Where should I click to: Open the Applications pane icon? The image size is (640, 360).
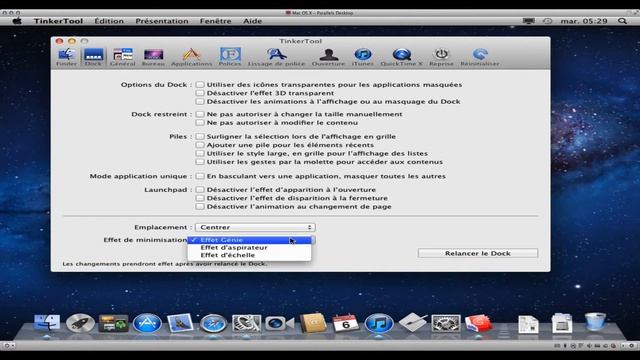191,57
